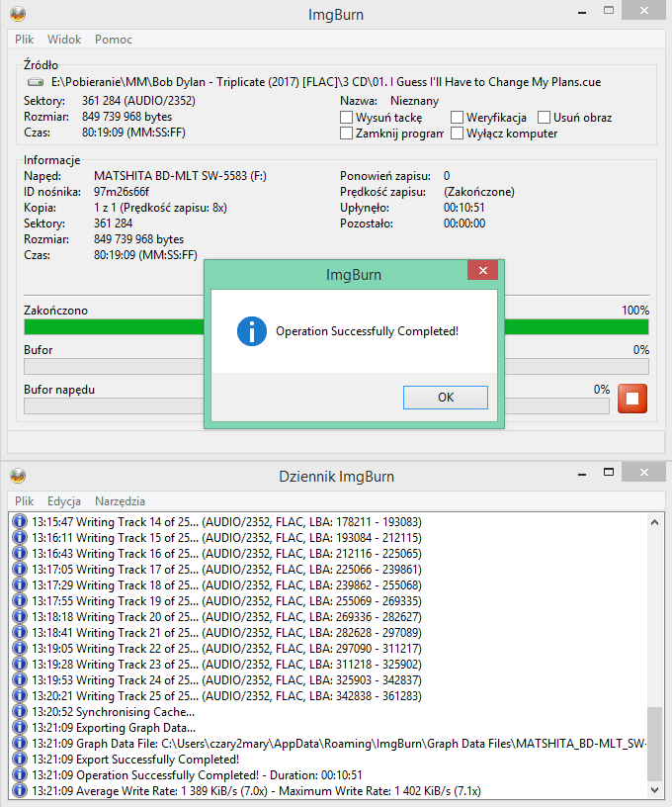
Task: Click the blue info icon in the dialog
Action: pyautogui.click(x=251, y=331)
